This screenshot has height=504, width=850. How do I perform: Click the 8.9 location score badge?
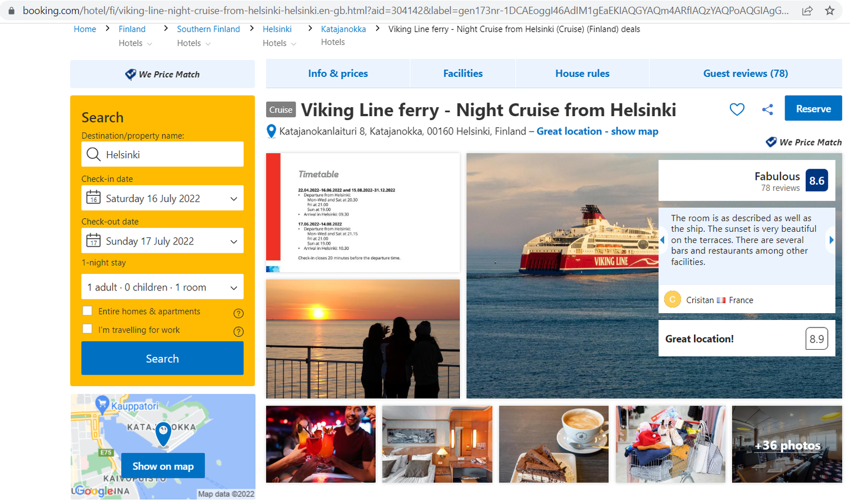816,339
